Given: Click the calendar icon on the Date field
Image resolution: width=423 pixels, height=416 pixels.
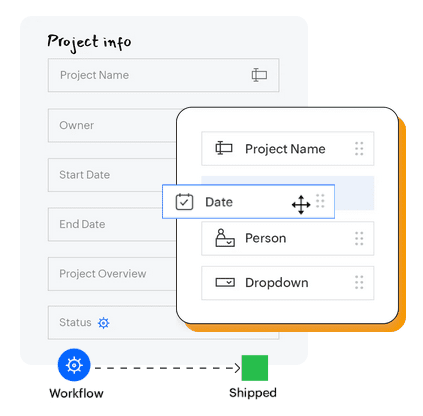Looking at the screenshot, I should (184, 202).
